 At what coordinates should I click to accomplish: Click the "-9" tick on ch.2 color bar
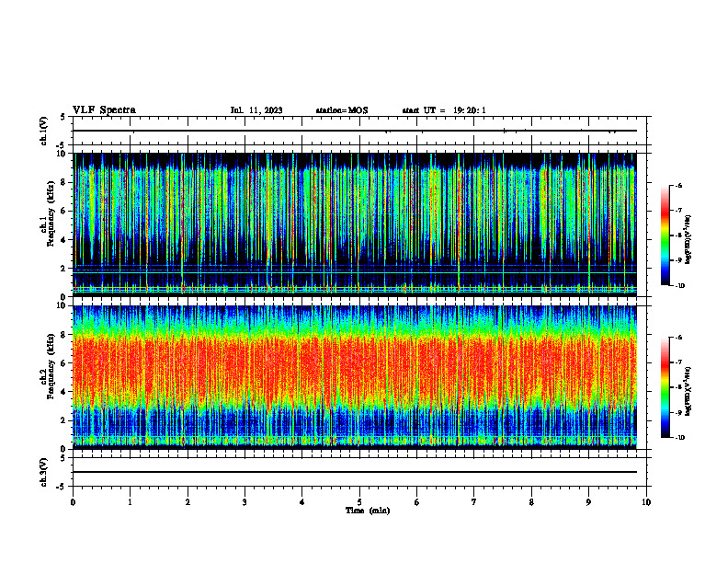678,412
